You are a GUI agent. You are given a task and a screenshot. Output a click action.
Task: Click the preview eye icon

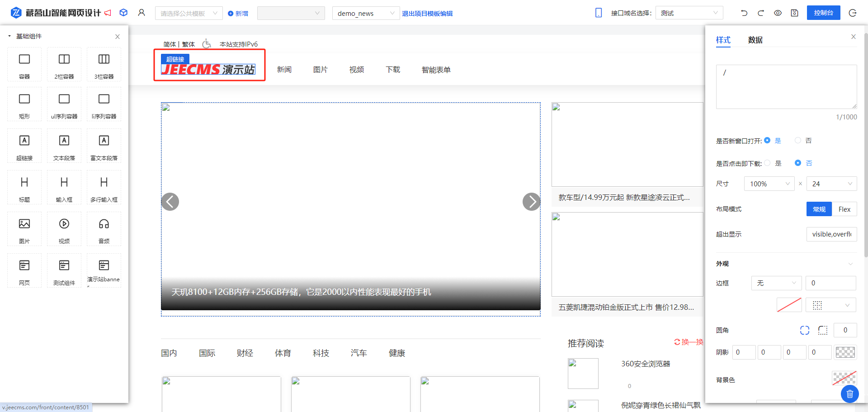pos(778,13)
